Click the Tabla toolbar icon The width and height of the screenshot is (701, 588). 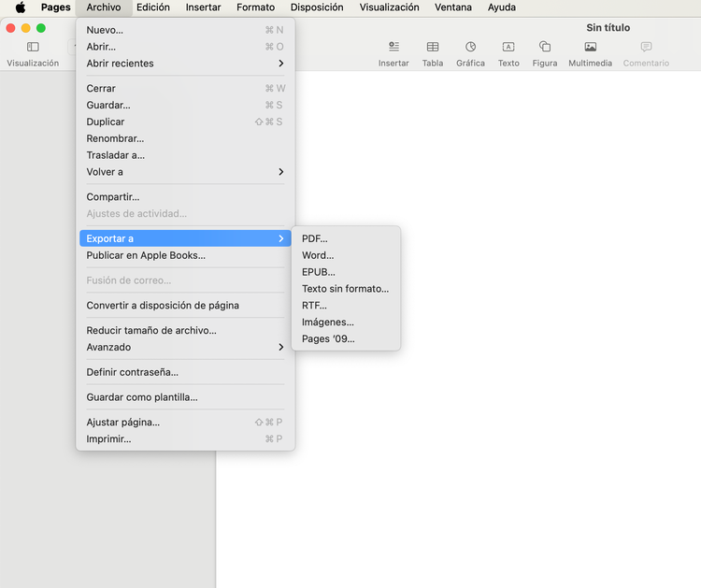point(433,47)
